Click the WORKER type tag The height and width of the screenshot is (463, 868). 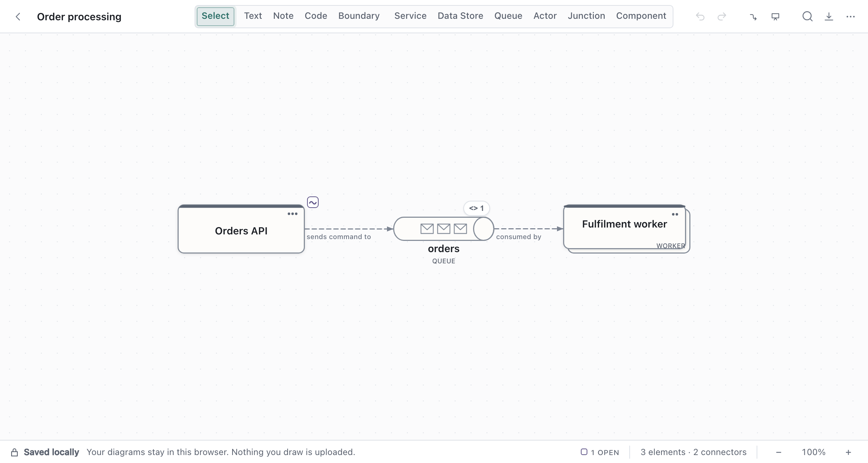point(671,246)
